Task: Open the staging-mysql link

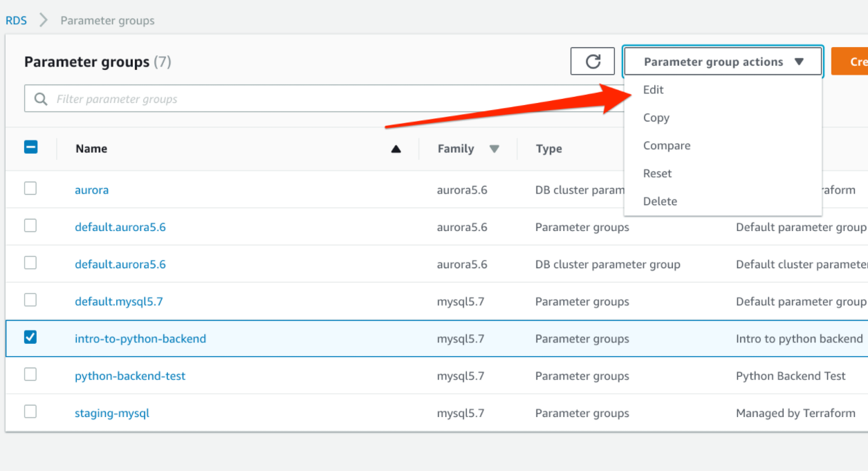Action: click(112, 414)
